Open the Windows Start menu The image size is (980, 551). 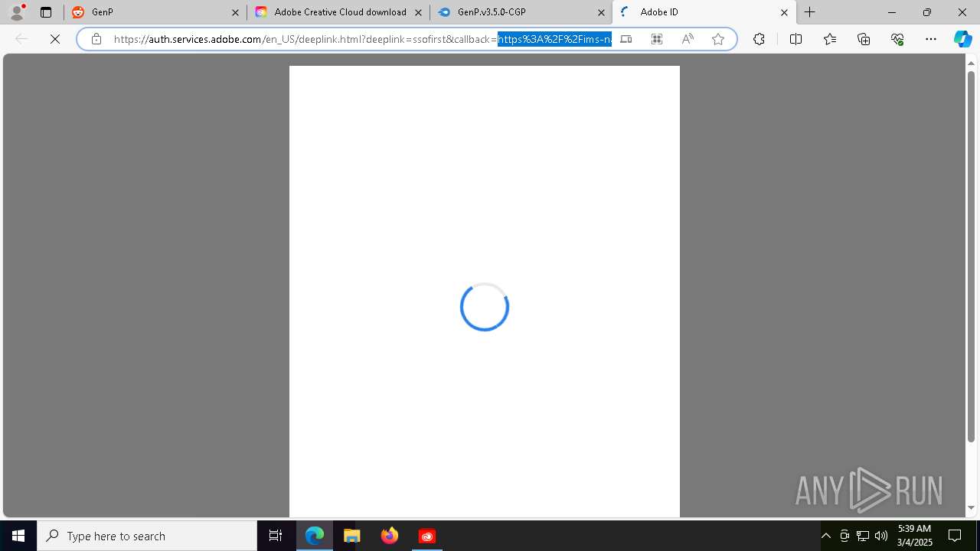(x=18, y=536)
